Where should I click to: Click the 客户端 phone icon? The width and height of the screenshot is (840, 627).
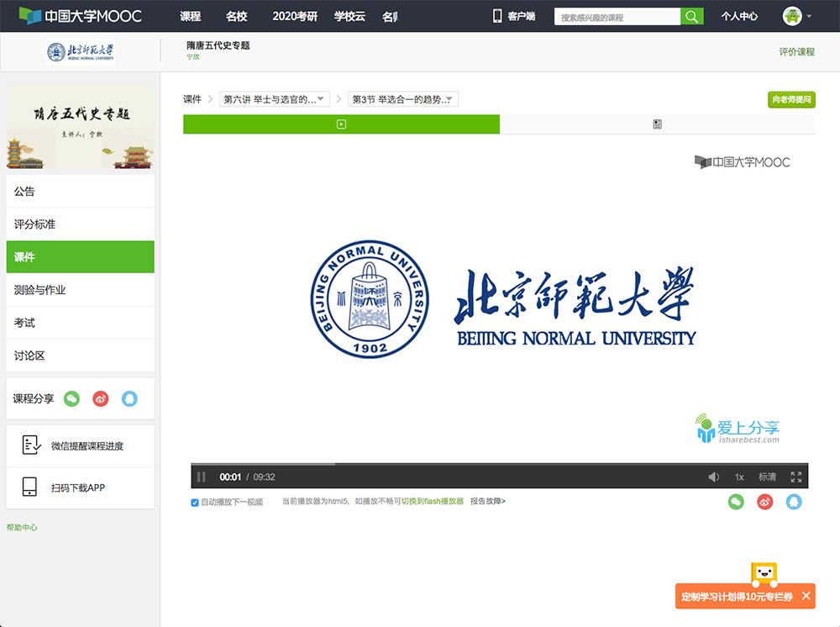[497, 16]
